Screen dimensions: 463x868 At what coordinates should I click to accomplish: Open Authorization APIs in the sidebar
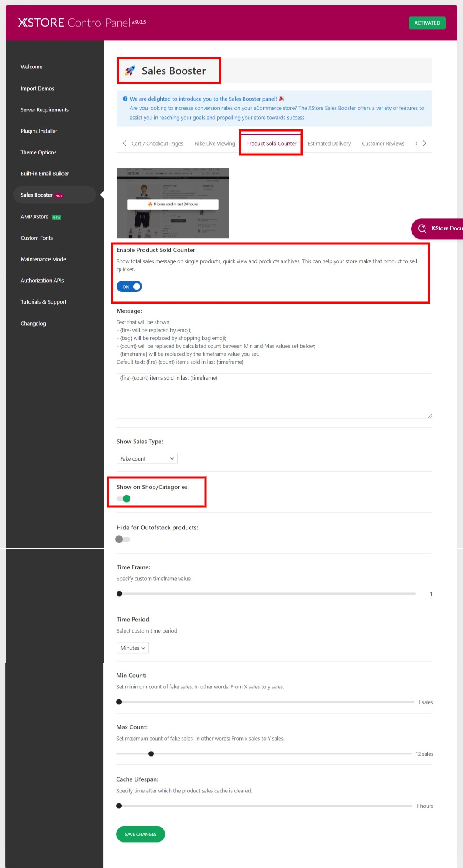click(x=42, y=281)
